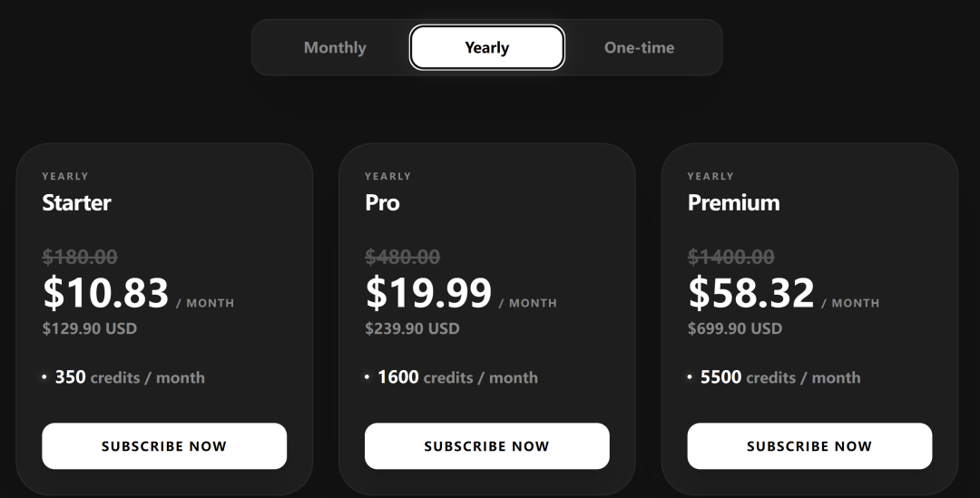Click the 350 credits per month text
Screen dimensions: 980x498
pyautogui.click(x=130, y=377)
